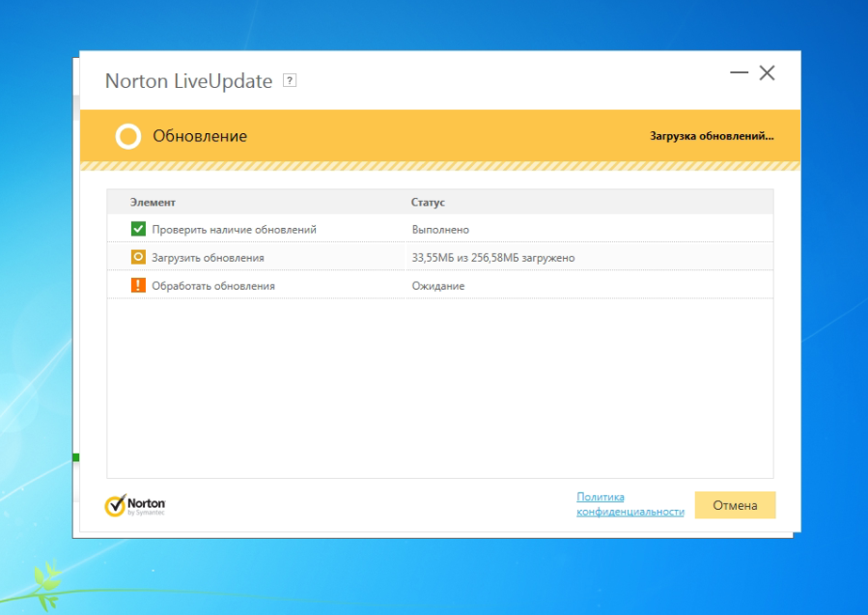
Task: Click the white progress circle in the banner
Action: click(x=128, y=136)
